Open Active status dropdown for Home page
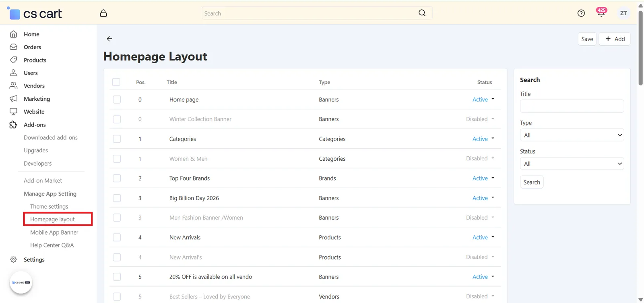The width and height of the screenshot is (644, 303). pos(483,100)
